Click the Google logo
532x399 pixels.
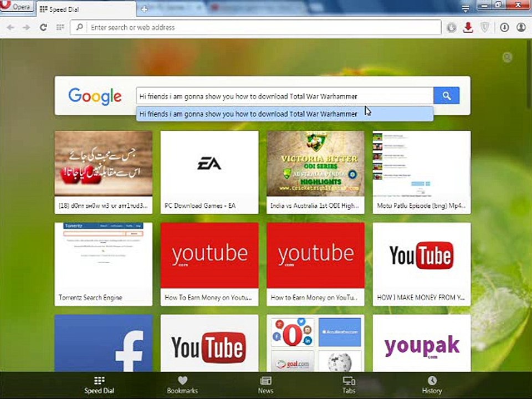pyautogui.click(x=95, y=96)
